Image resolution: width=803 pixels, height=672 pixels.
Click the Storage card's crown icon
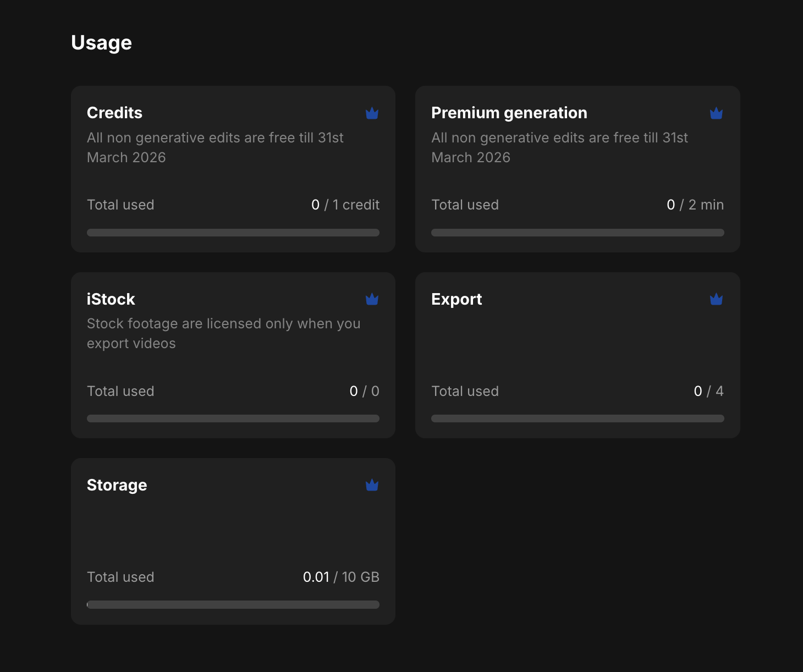(x=372, y=485)
